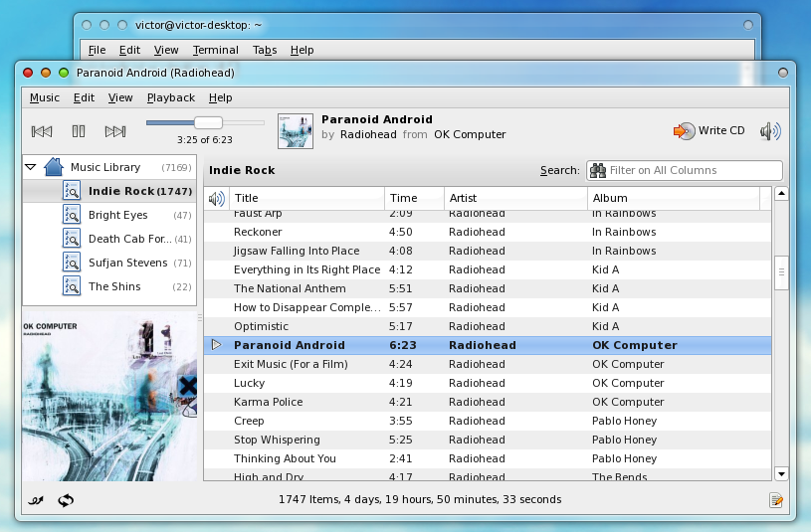Skip to the next track

pyautogui.click(x=115, y=131)
